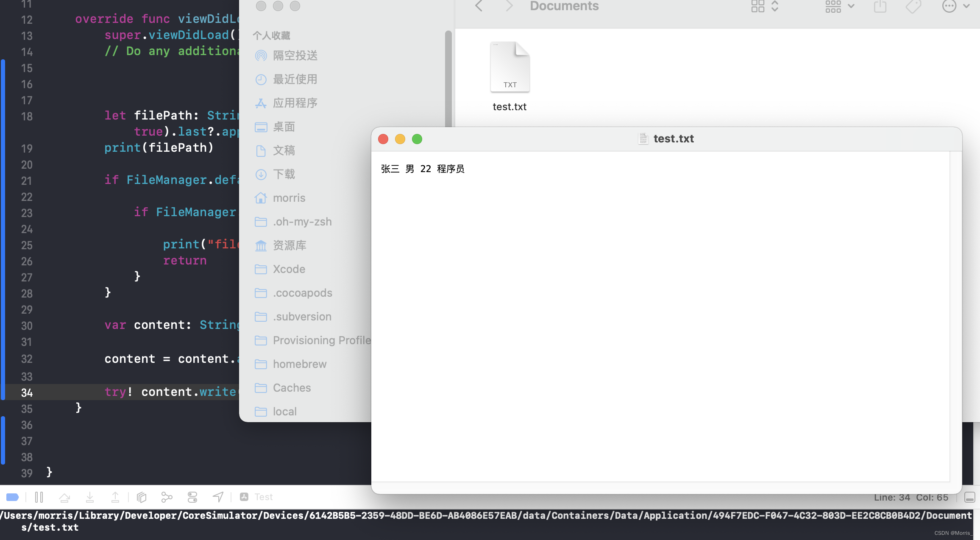Select 应用程序 in Finder sidebar
The image size is (980, 540).
tap(295, 103)
